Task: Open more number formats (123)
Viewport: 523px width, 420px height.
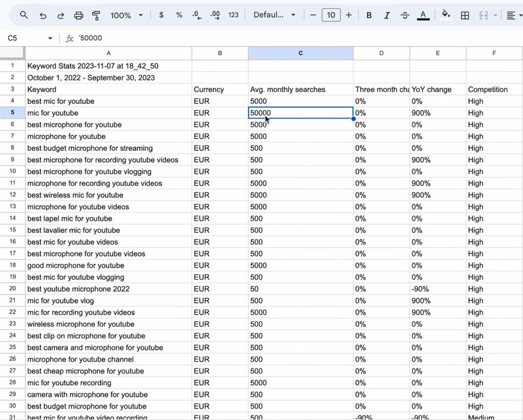Action: pos(233,15)
